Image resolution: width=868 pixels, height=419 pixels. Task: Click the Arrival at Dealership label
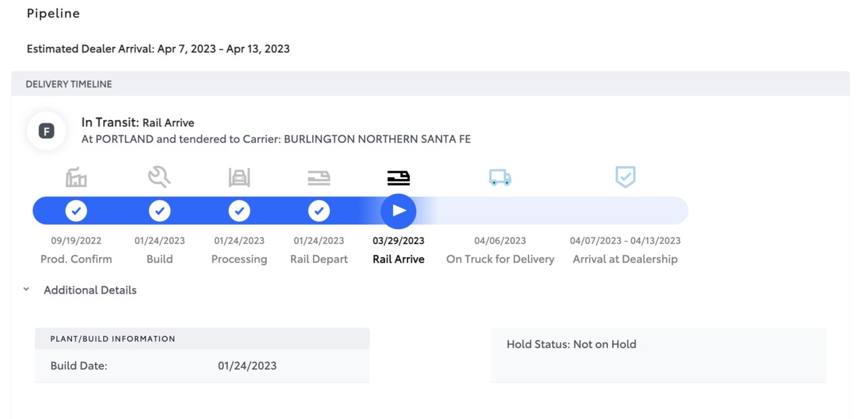(x=625, y=259)
